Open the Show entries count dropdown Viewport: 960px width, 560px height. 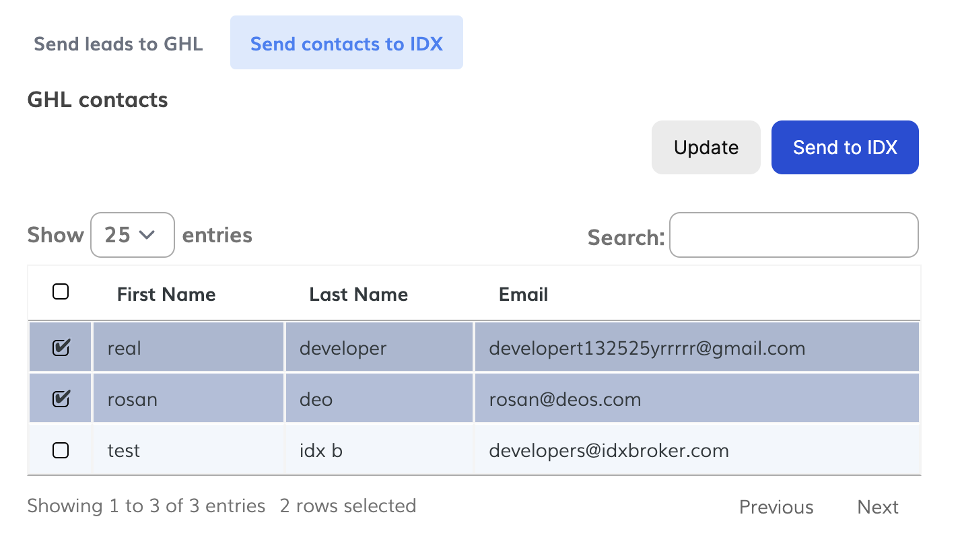coord(132,235)
